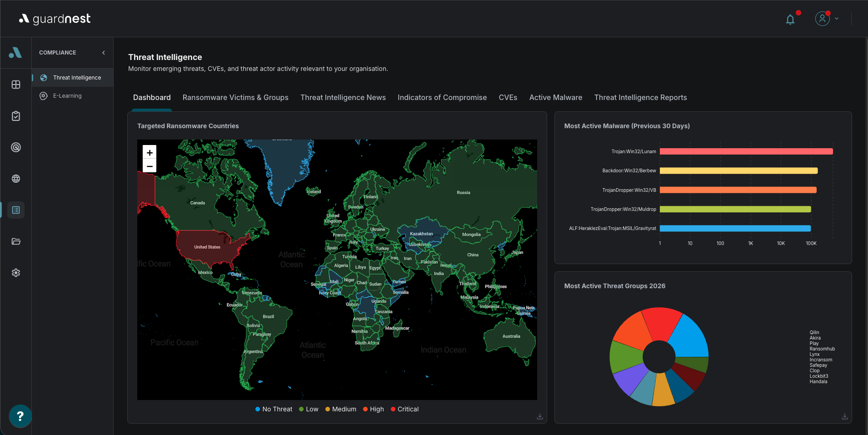The width and height of the screenshot is (868, 435).
Task: Zoom out on the map
Action: 150,166
